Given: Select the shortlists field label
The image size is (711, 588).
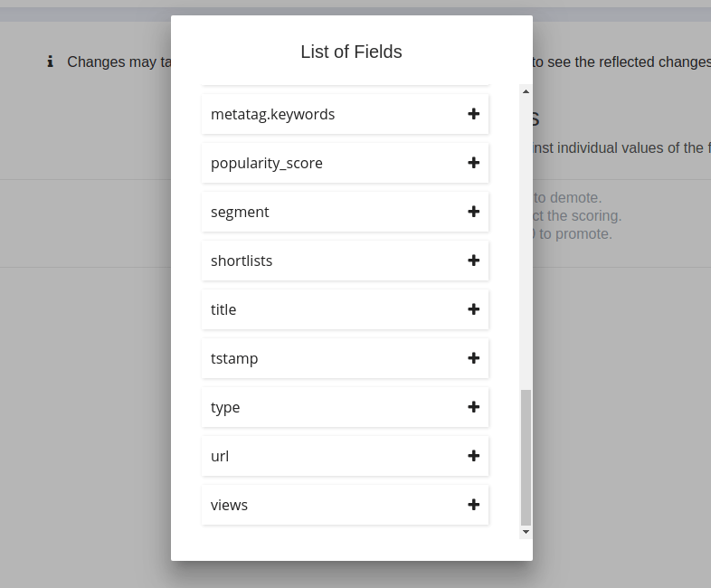Looking at the screenshot, I should (x=242, y=261).
